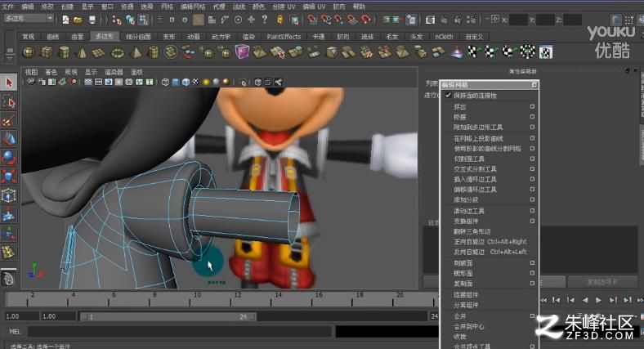Viewport: 644px width, 349px height.
Task: Enable wireframe cube icon in viewport toolbar
Action: point(165,82)
